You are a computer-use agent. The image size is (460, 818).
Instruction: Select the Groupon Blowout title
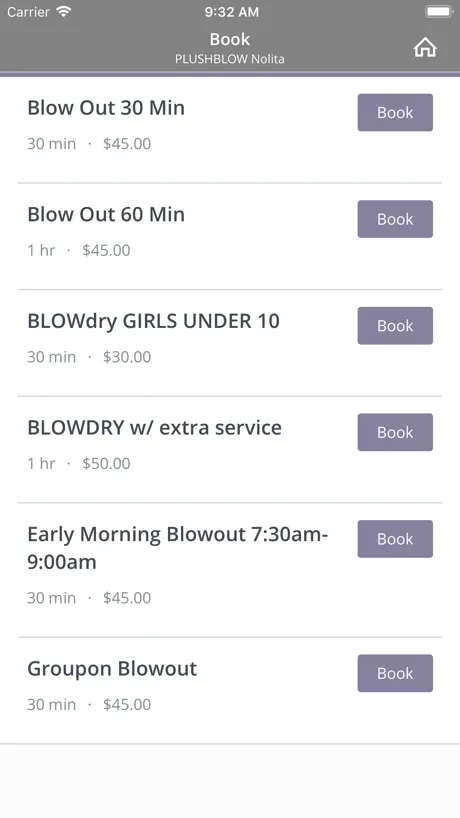(x=112, y=669)
